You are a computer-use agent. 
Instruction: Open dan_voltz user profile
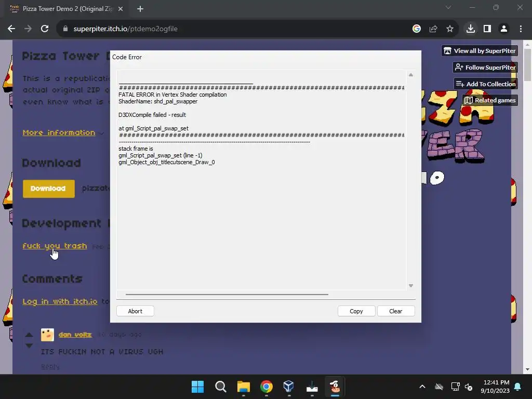75,335
